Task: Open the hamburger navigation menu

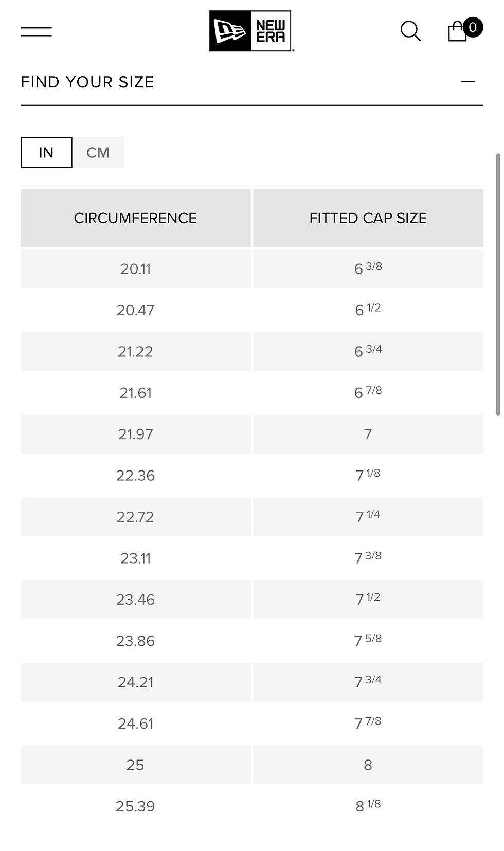Action: pyautogui.click(x=36, y=31)
